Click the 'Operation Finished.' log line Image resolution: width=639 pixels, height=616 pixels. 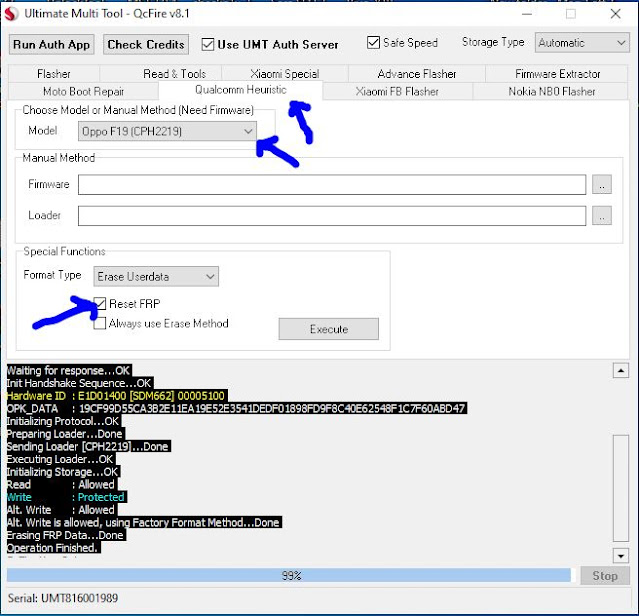[x=53, y=548]
